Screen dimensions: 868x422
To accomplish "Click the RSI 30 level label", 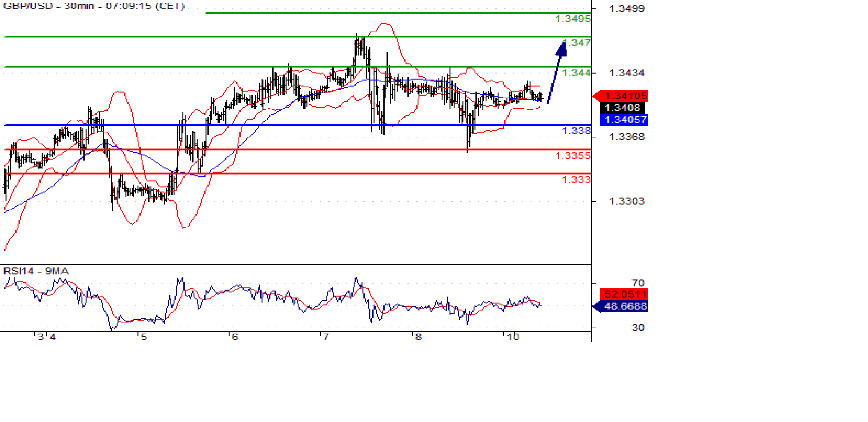I will [638, 328].
